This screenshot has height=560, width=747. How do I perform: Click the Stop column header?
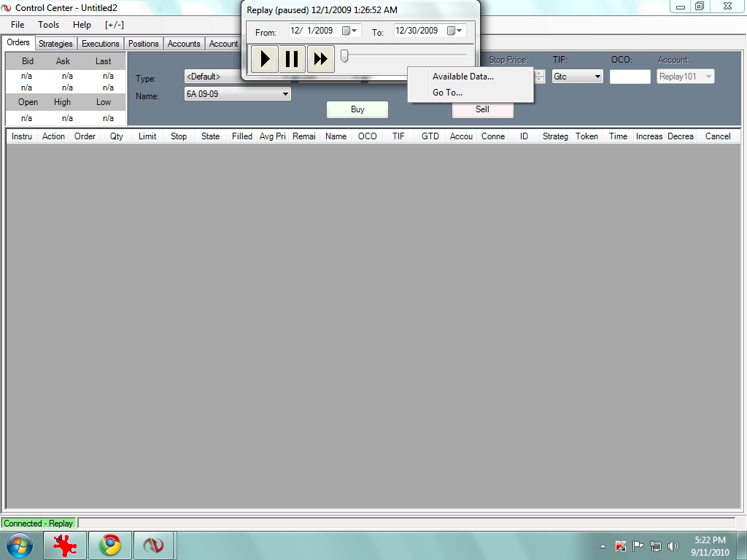coord(179,136)
